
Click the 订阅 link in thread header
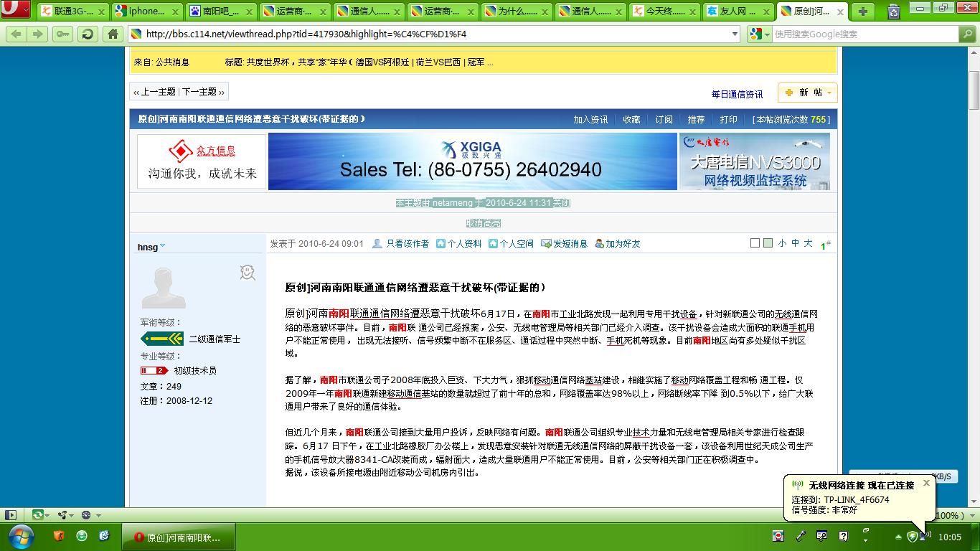pos(664,120)
